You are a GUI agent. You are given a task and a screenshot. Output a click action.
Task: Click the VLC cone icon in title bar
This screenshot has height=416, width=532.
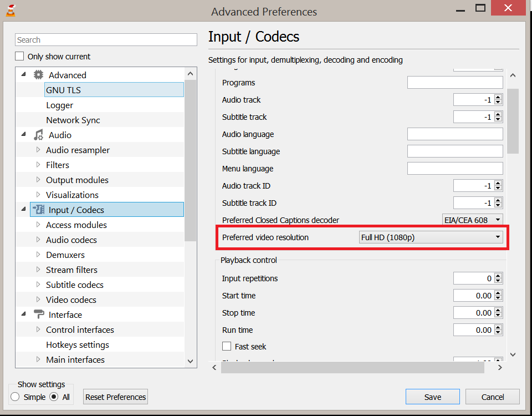click(x=11, y=10)
